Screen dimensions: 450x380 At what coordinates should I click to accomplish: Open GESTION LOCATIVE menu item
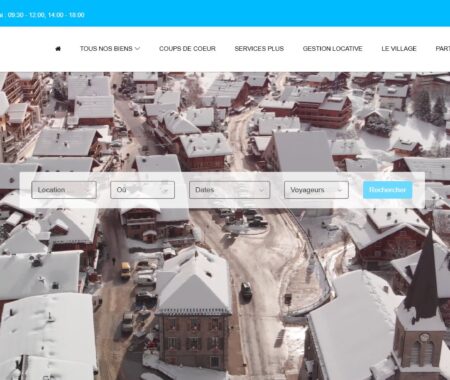pos(332,49)
